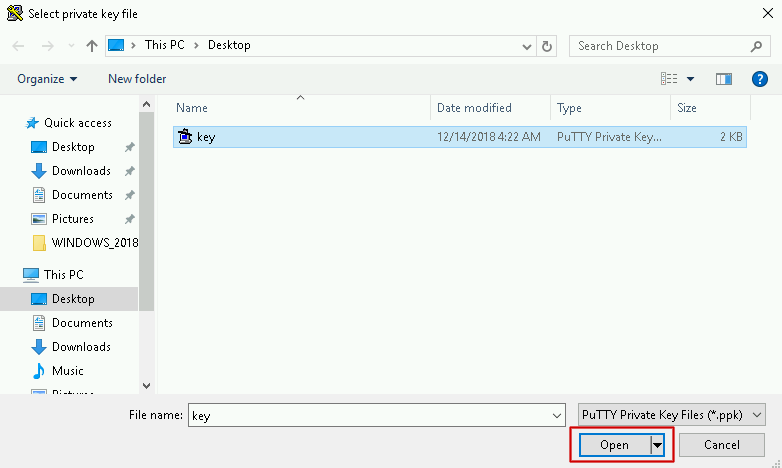
Task: Open the WINDOWS_2018 folder in sidebar
Action: coord(94,243)
